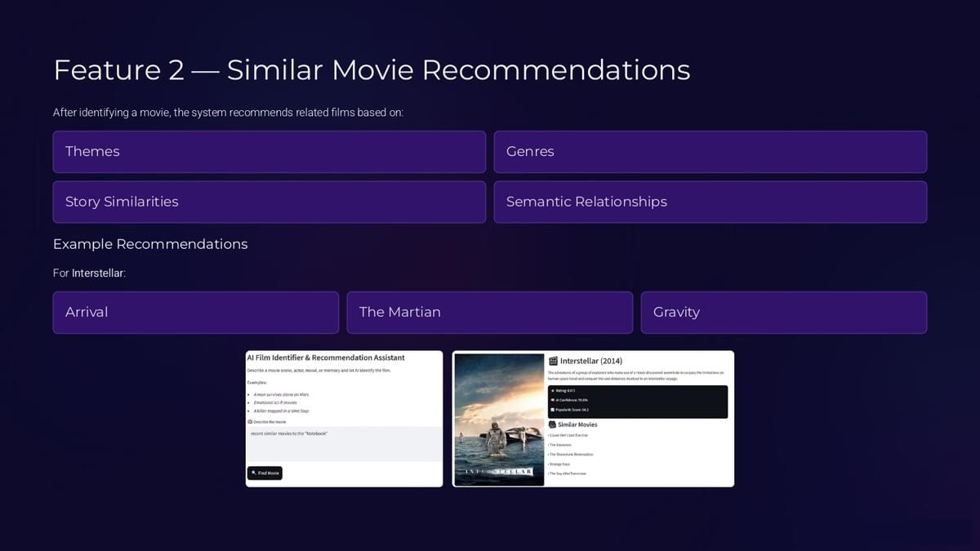Click The Day After Tomorrow list entry
Viewport: 980px width, 551px height.
pos(567,473)
